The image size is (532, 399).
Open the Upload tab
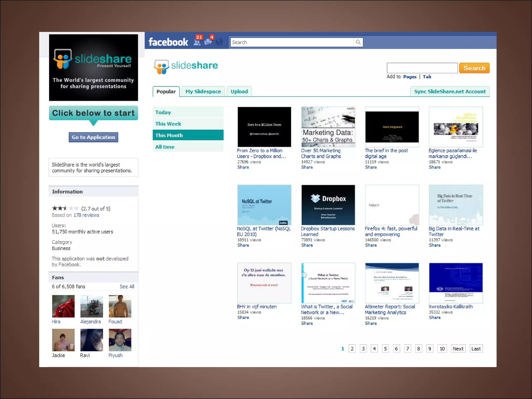239,91
